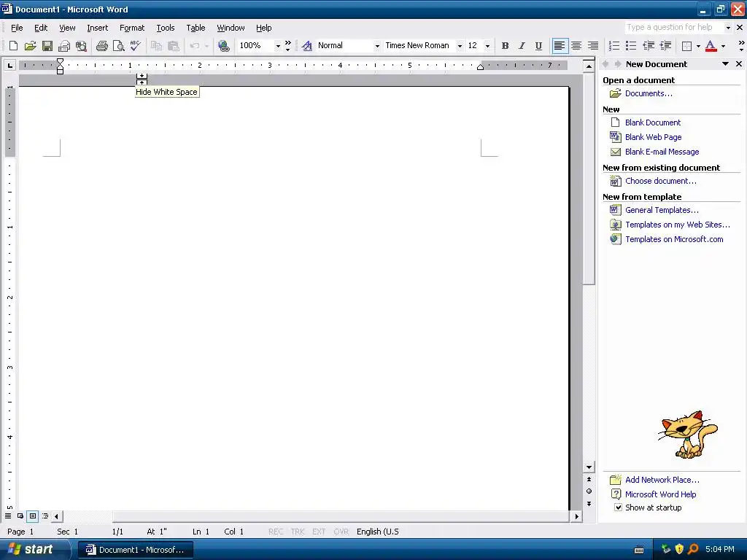Apply outside border with border icon
Screen dimensions: 747x560
686,46
